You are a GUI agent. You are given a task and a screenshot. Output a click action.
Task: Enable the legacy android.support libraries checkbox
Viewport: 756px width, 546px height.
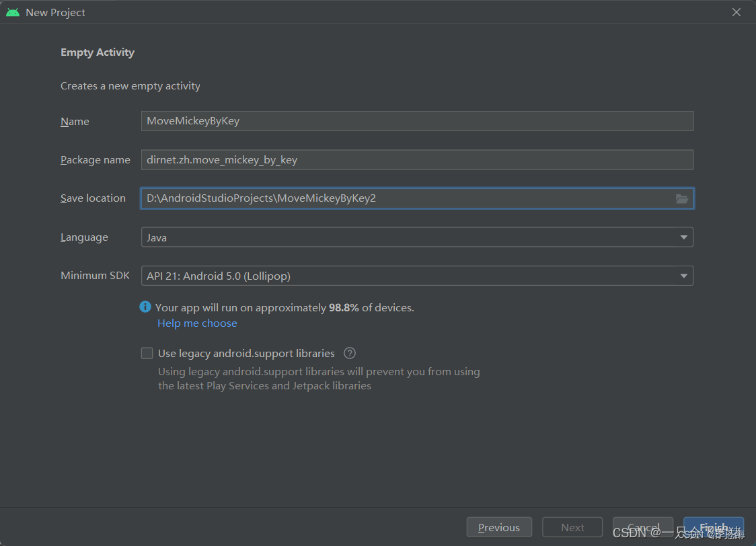[x=147, y=353]
